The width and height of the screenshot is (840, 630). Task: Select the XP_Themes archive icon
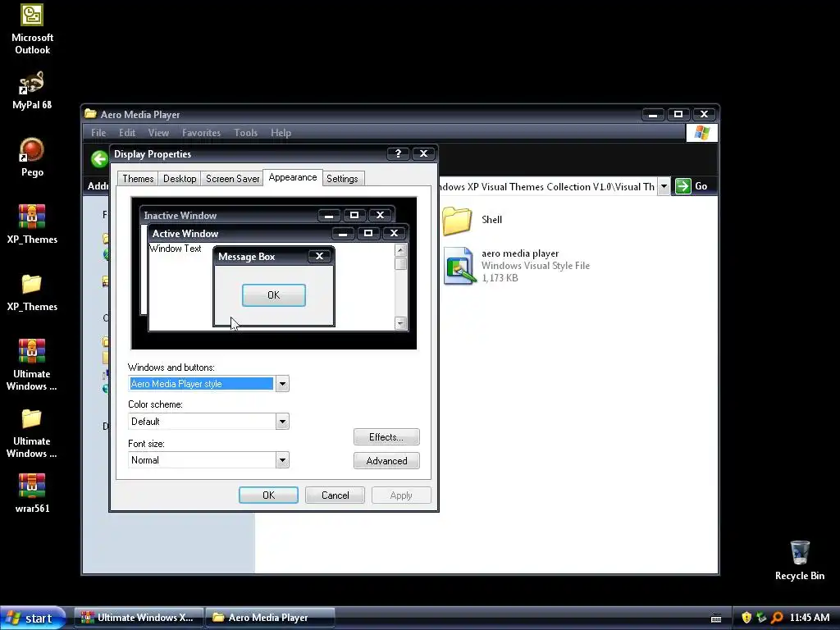coord(32,217)
